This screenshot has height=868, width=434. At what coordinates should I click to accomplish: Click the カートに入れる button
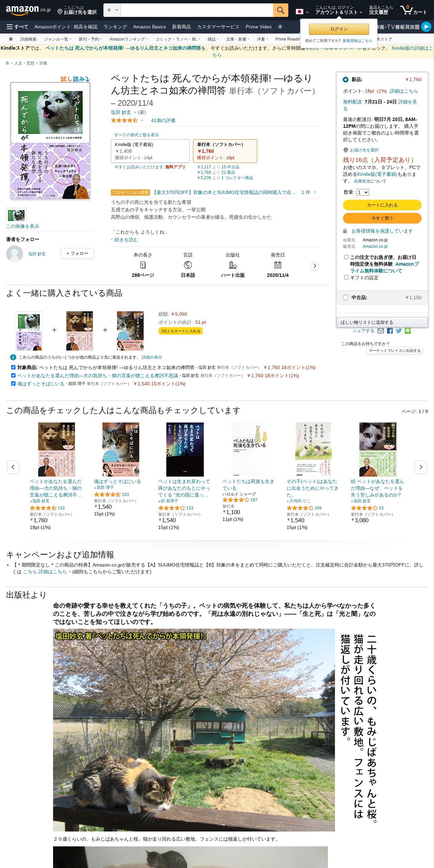point(382,205)
